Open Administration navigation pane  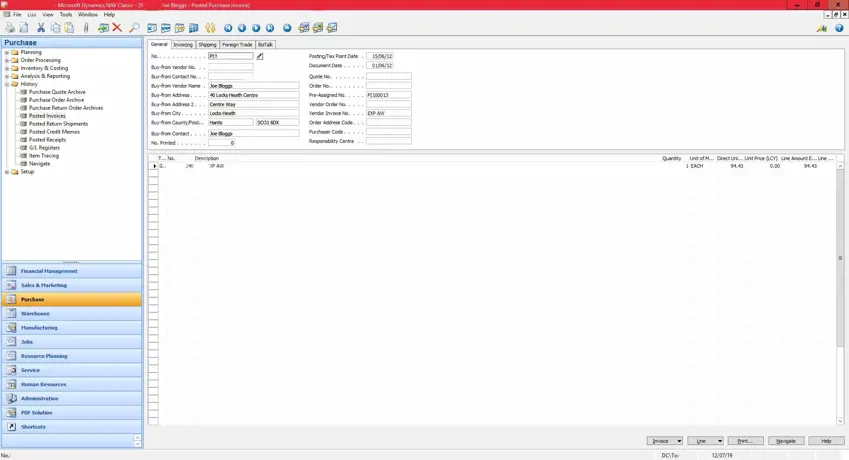pos(71,398)
